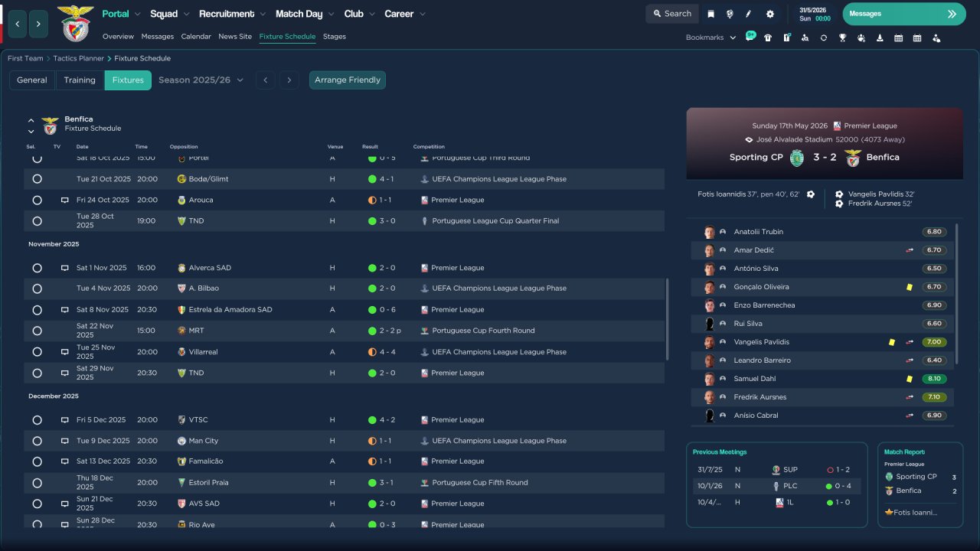Click the Bodø/Glimt club badge
This screenshot has height=551, width=980.
(x=181, y=179)
